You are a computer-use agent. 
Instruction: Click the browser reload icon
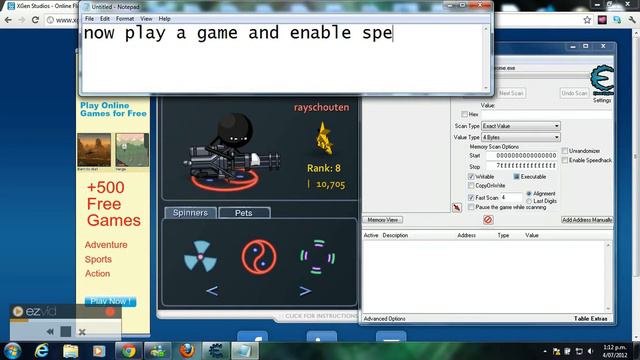pos(36,20)
